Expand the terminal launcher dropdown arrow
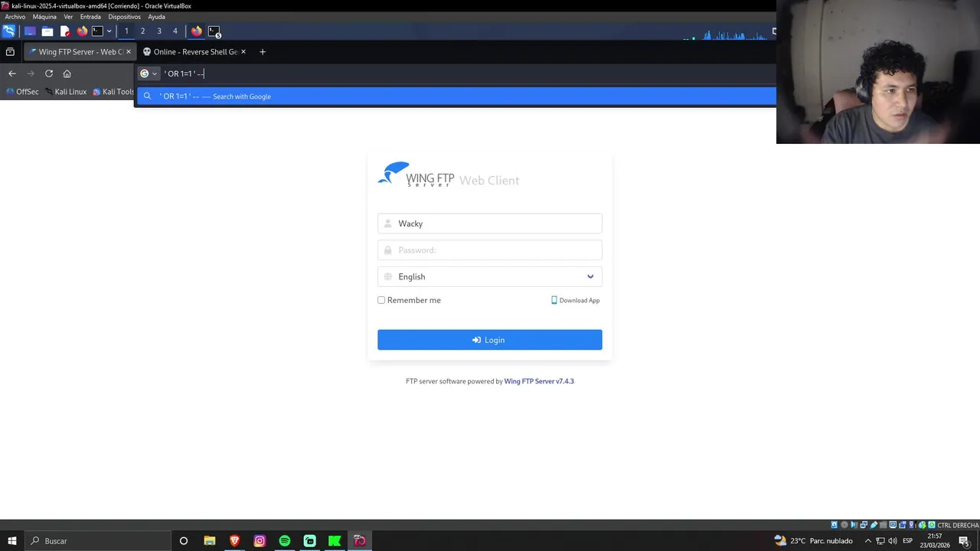980x551 pixels. 109,31
